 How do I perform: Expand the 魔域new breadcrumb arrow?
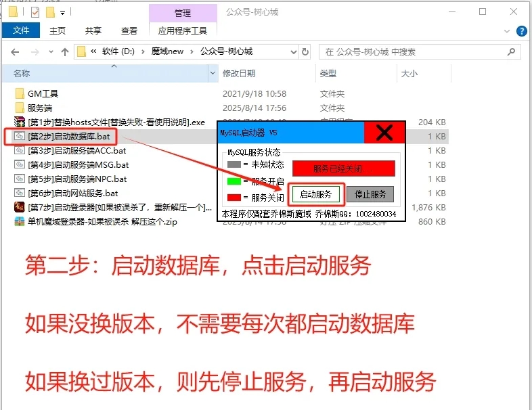(x=192, y=51)
